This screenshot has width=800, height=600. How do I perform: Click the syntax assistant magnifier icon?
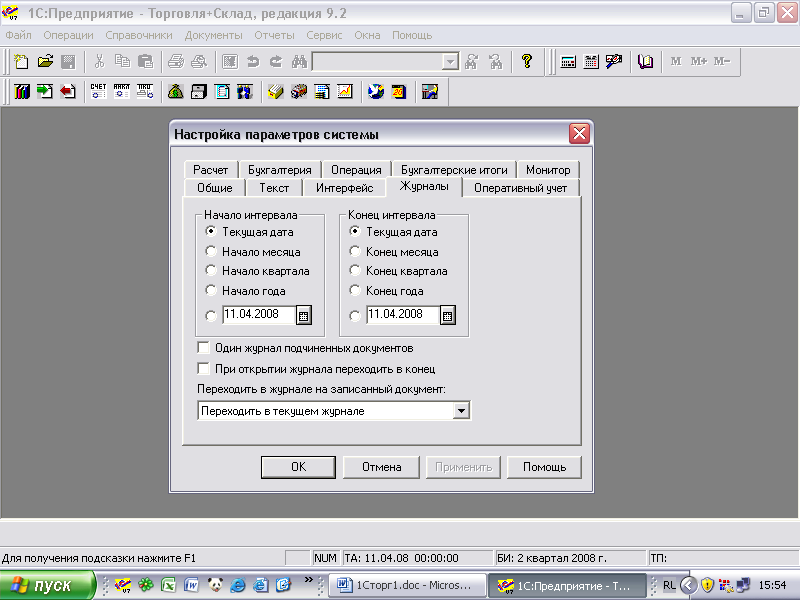coord(614,62)
